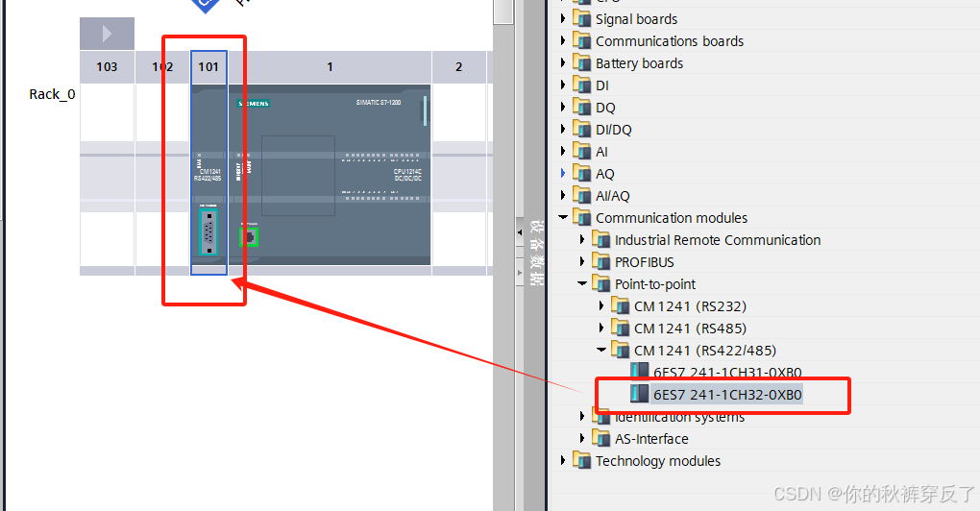Select the CM 1241 module in slot 101
The height and width of the screenshot is (511, 980).
coord(208,175)
